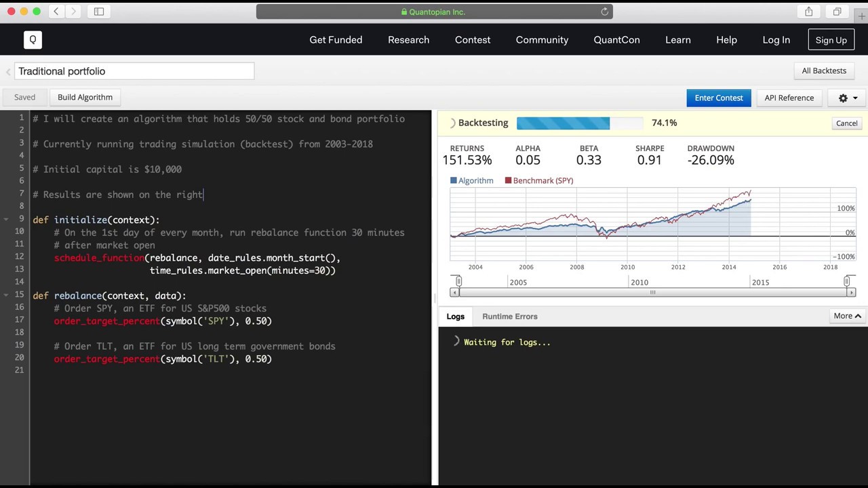Click the algorithm name field 'Traditional portfolio'
Image resolution: width=868 pixels, height=488 pixels.
click(x=134, y=71)
